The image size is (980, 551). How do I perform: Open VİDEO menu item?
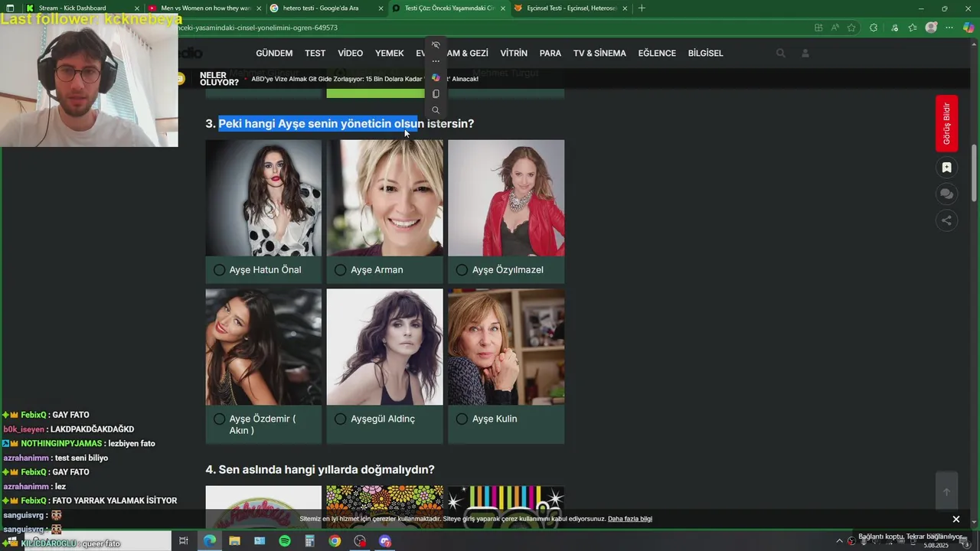point(350,54)
